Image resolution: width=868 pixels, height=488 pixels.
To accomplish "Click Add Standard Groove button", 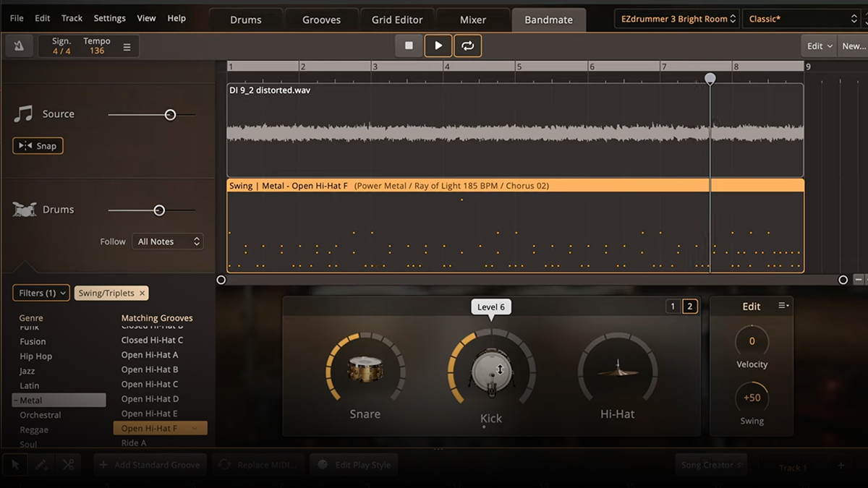I will (x=150, y=465).
